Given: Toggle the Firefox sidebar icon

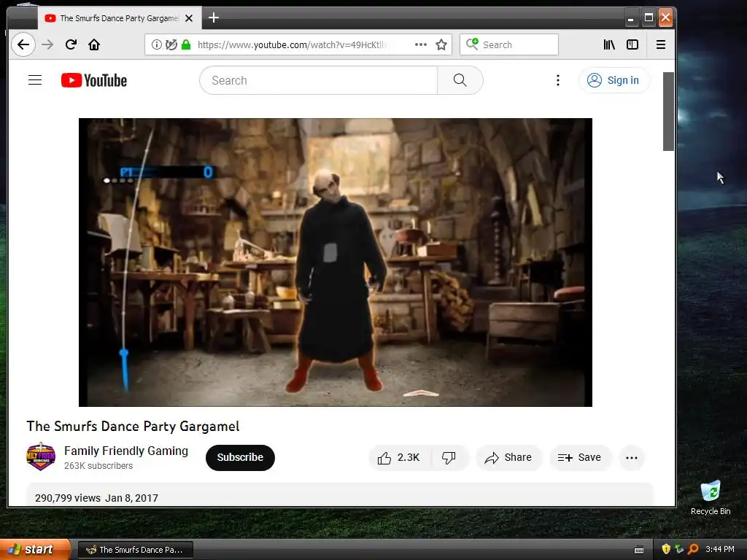Looking at the screenshot, I should 632,44.
